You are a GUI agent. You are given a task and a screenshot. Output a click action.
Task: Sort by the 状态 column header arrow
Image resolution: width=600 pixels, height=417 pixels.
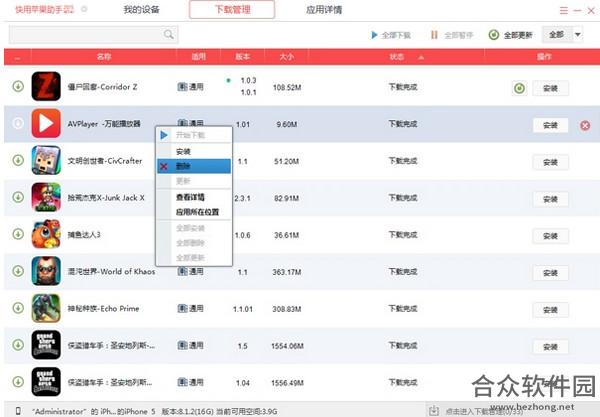click(421, 57)
